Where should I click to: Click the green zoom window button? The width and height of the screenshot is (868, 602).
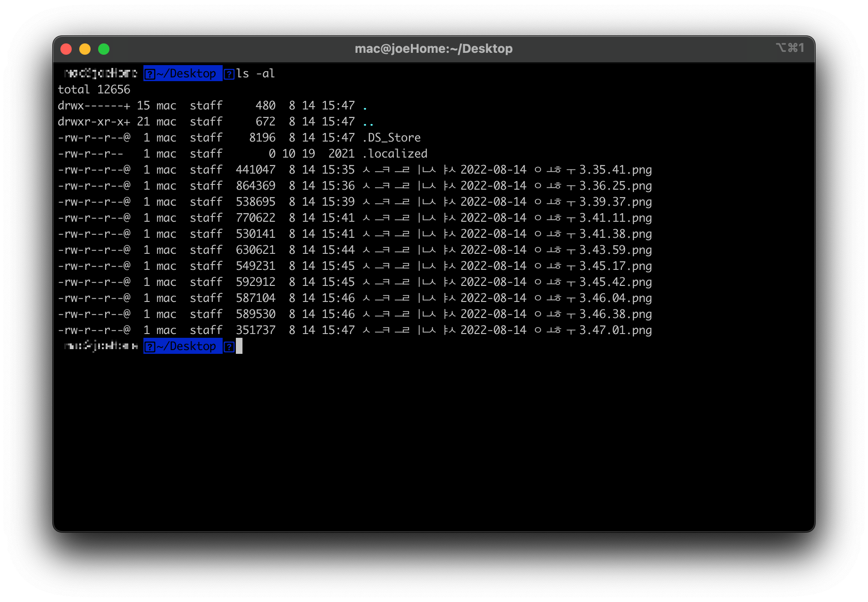pos(104,49)
